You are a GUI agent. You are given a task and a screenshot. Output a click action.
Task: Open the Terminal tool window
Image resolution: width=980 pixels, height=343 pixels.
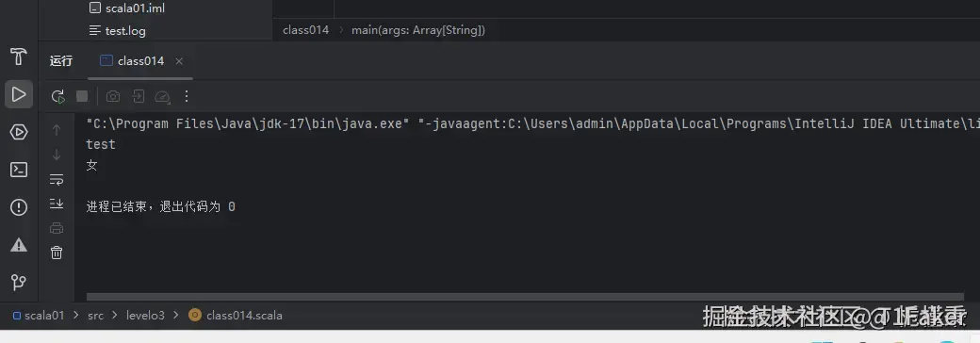click(x=19, y=170)
